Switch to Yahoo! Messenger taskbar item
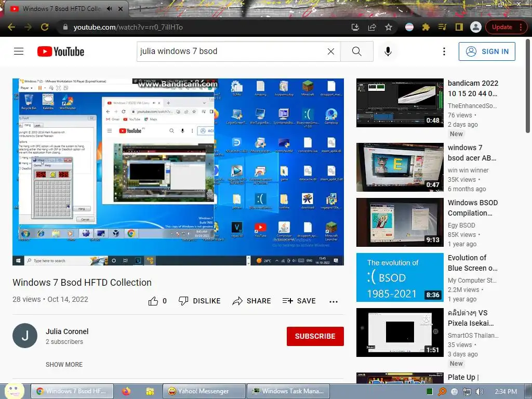532x399 pixels. point(204,391)
